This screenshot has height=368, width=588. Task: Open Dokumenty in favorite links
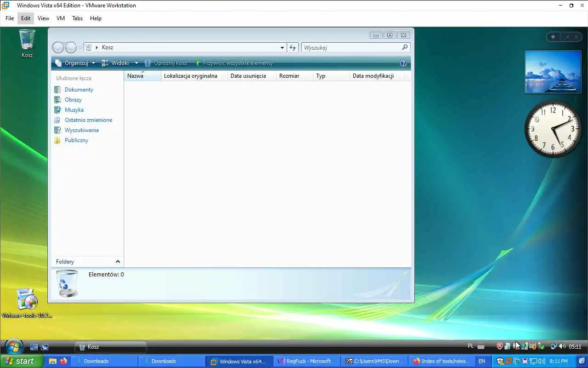click(79, 90)
